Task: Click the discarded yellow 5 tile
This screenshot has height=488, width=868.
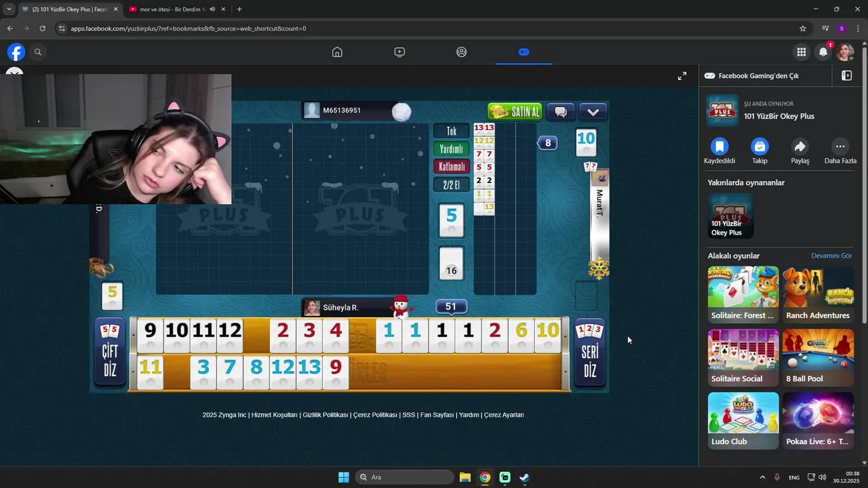Action: (x=113, y=297)
